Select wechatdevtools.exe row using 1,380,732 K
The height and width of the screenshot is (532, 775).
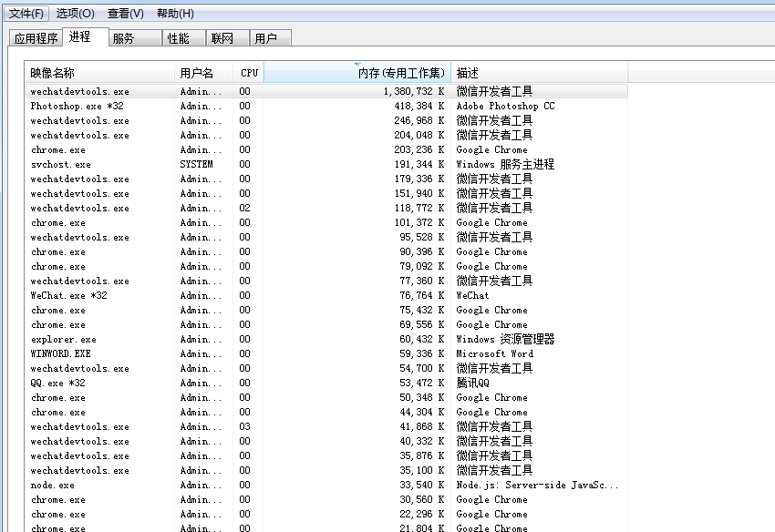pyautogui.click(x=326, y=91)
